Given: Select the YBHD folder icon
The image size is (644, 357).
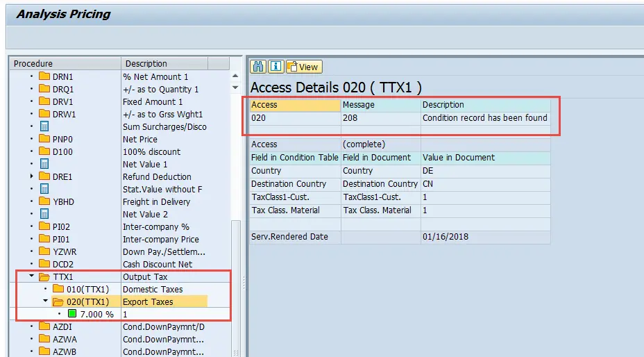Looking at the screenshot, I should click(x=44, y=201).
